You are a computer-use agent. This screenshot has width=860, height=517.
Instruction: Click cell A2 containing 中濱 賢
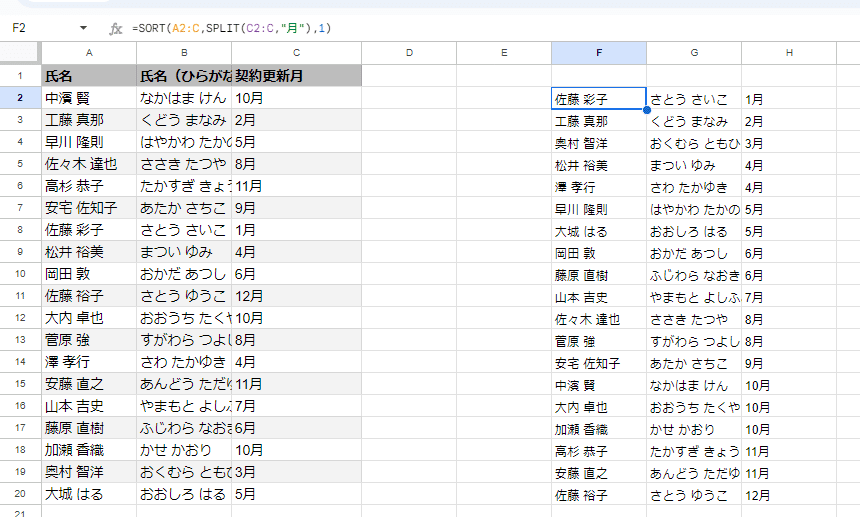click(89, 98)
